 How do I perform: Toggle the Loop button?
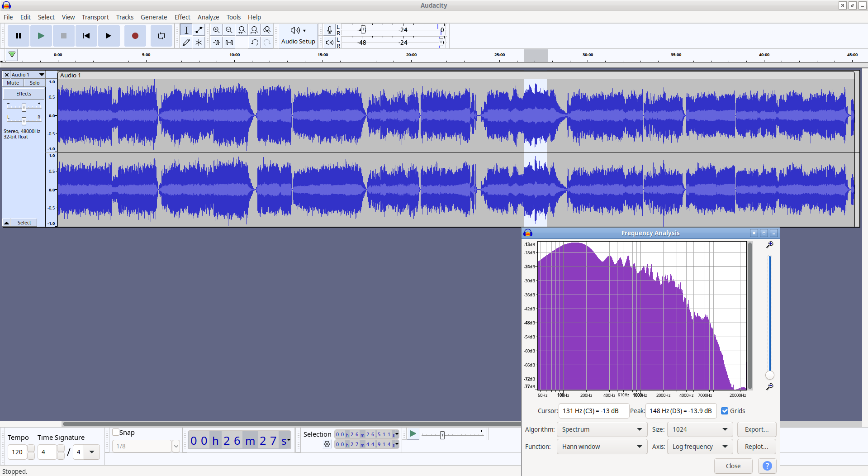(161, 36)
